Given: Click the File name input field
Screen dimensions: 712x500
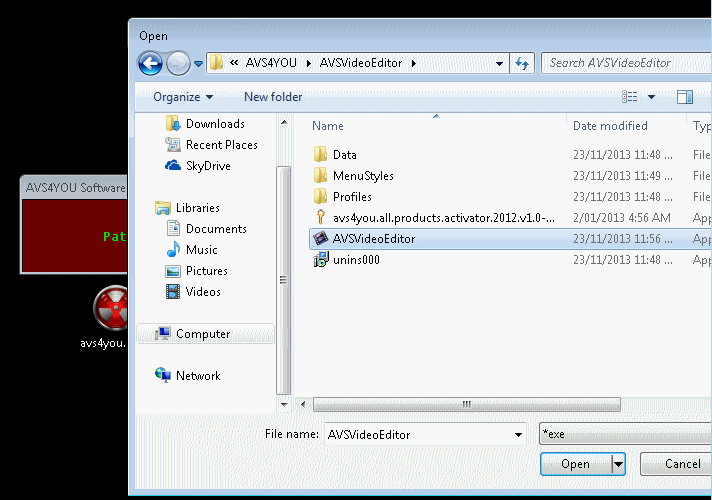Looking at the screenshot, I should coord(425,434).
